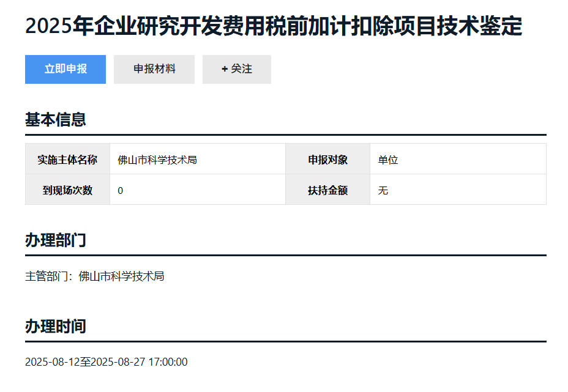
Task: Select 佛山市科学技术局 in the info table
Action: (x=157, y=160)
